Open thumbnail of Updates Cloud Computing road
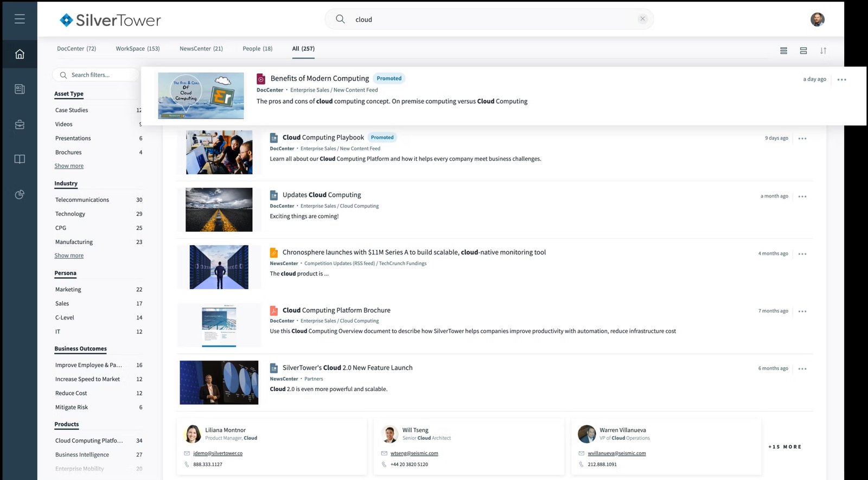Viewport: 868px width, 480px height. point(219,210)
